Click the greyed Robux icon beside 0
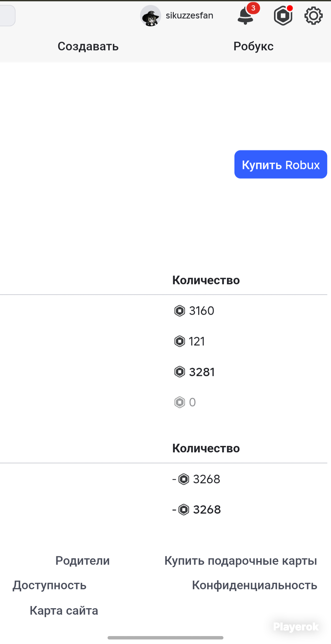331x644 pixels. pyautogui.click(x=180, y=402)
